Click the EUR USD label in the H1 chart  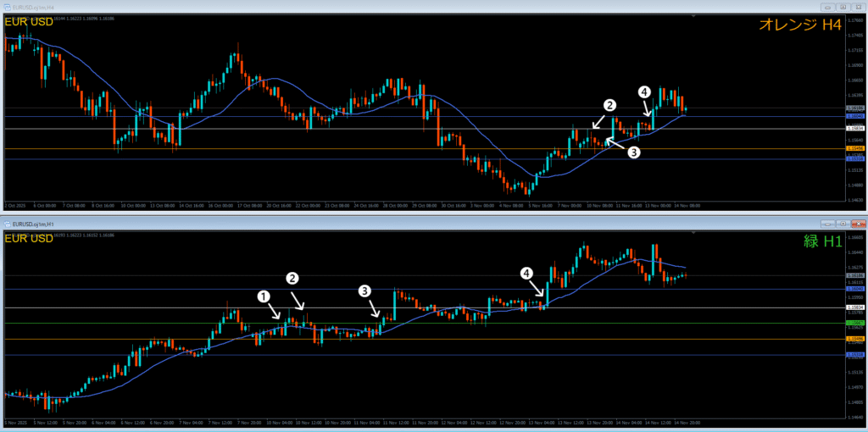tap(29, 238)
